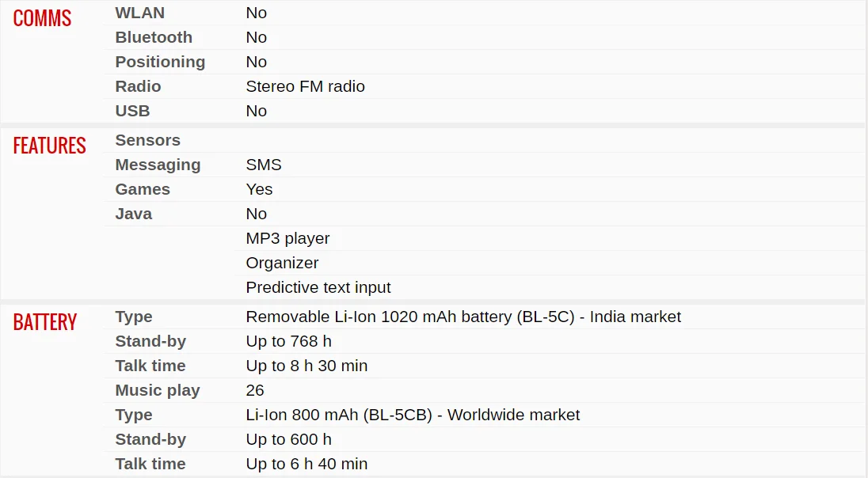The height and width of the screenshot is (478, 868).
Task: Select the Games spec label
Action: [143, 189]
